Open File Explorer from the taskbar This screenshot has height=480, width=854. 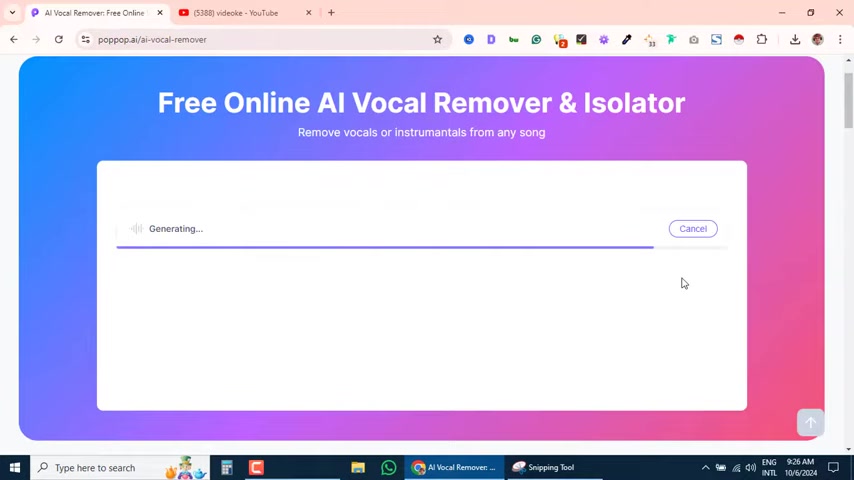pyautogui.click(x=358, y=467)
